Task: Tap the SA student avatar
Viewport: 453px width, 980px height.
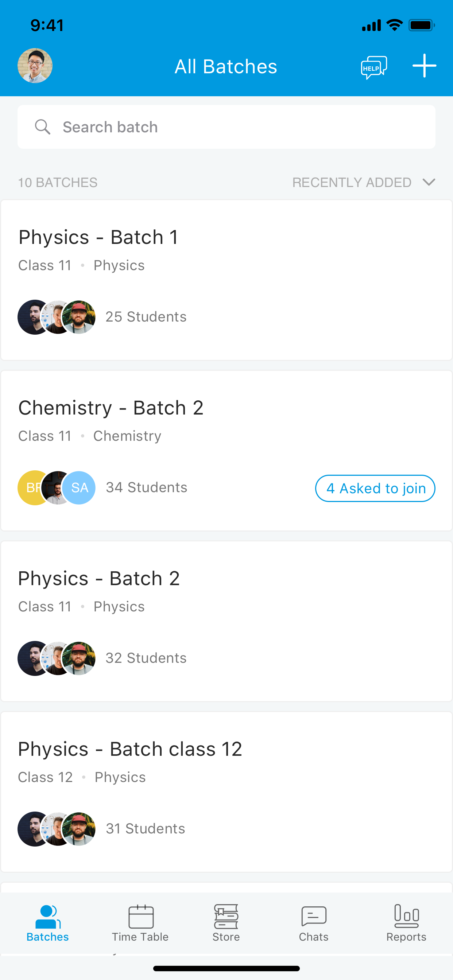Action: 79,488
